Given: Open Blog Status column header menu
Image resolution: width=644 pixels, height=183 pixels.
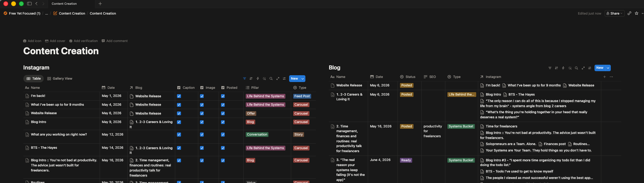Looking at the screenshot, I should pos(407,77).
